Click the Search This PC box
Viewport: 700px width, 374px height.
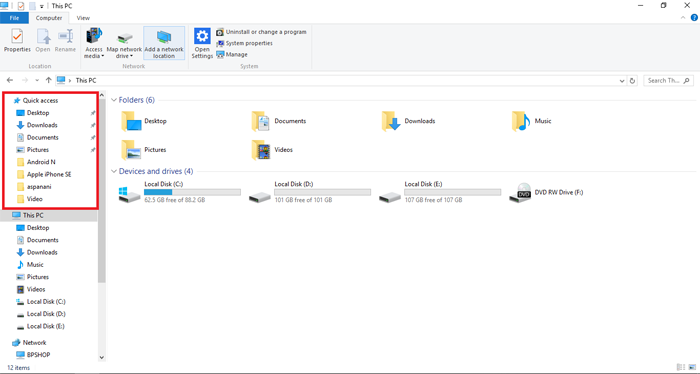(x=668, y=80)
